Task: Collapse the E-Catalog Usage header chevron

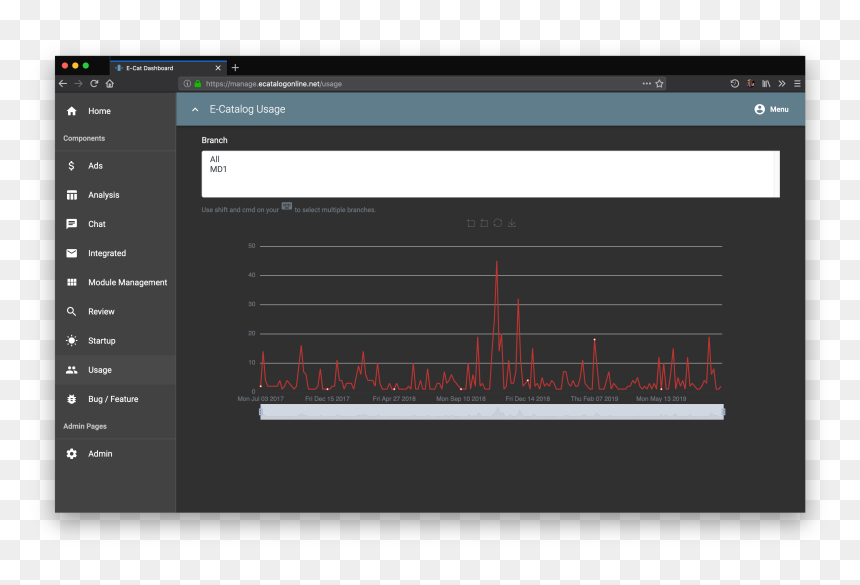Action: (x=195, y=110)
